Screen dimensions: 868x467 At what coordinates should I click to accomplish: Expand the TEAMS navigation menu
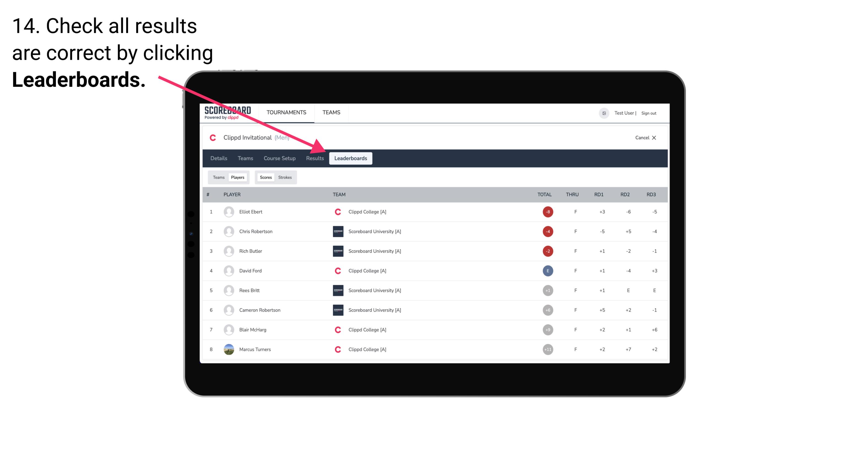tap(331, 112)
